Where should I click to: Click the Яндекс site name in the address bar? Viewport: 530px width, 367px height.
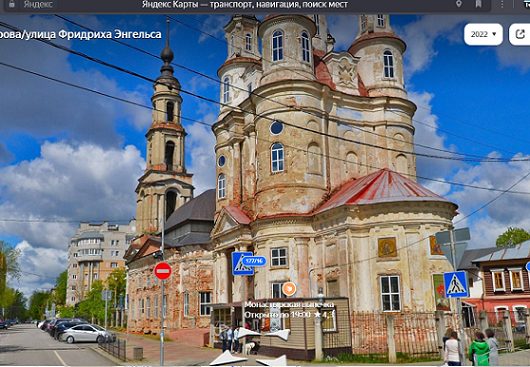pyautogui.click(x=38, y=4)
